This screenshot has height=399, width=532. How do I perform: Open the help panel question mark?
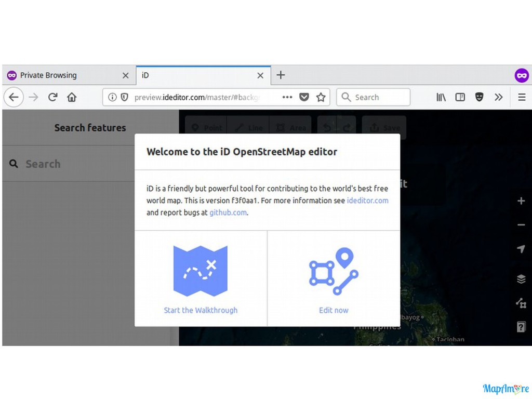tap(521, 327)
